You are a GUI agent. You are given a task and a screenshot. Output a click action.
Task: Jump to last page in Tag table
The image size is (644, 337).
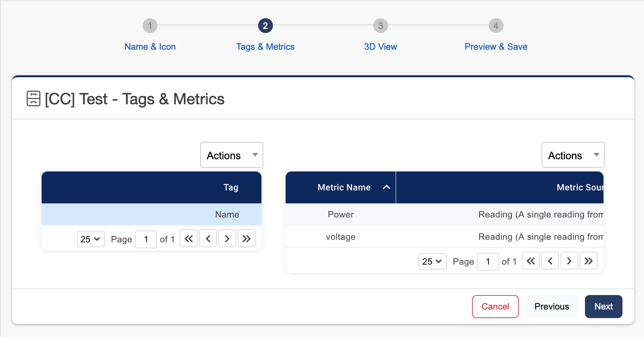[247, 239]
